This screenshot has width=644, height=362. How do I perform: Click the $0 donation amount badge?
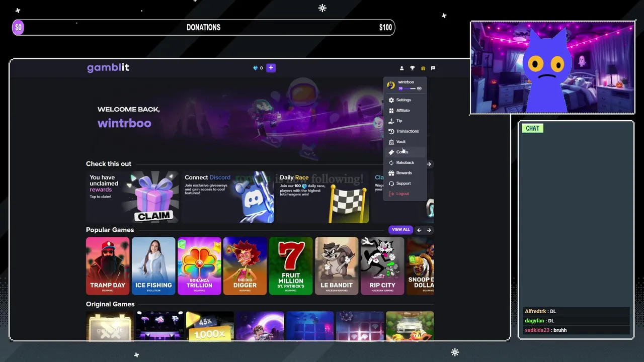(18, 28)
